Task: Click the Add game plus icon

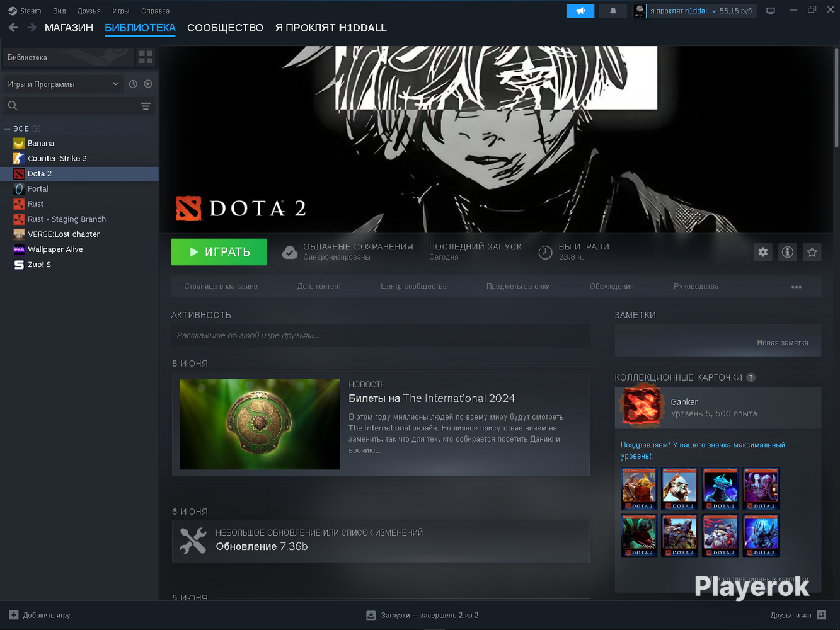Action: pyautogui.click(x=14, y=615)
